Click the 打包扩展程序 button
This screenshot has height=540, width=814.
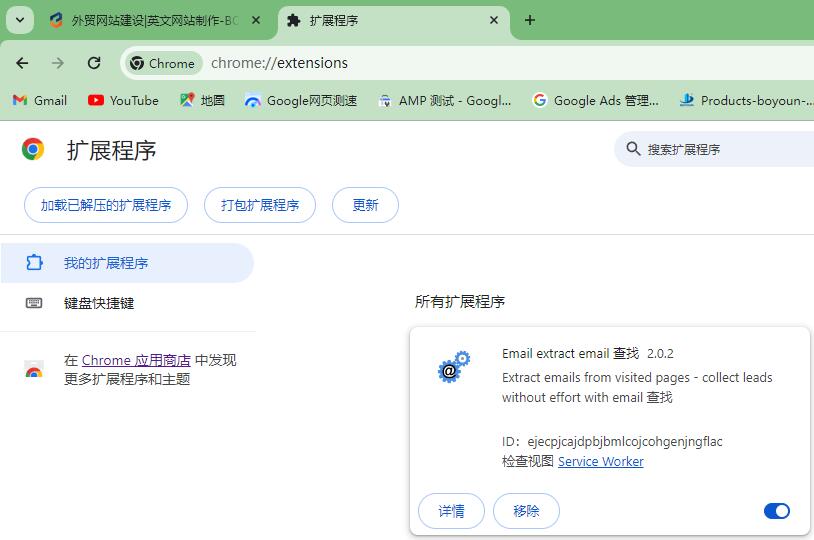260,205
